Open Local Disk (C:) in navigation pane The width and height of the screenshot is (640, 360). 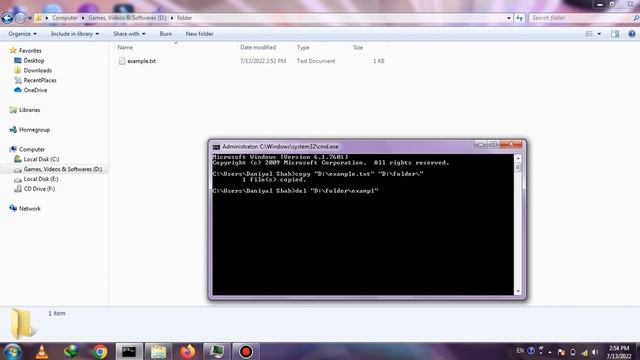pyautogui.click(x=41, y=159)
